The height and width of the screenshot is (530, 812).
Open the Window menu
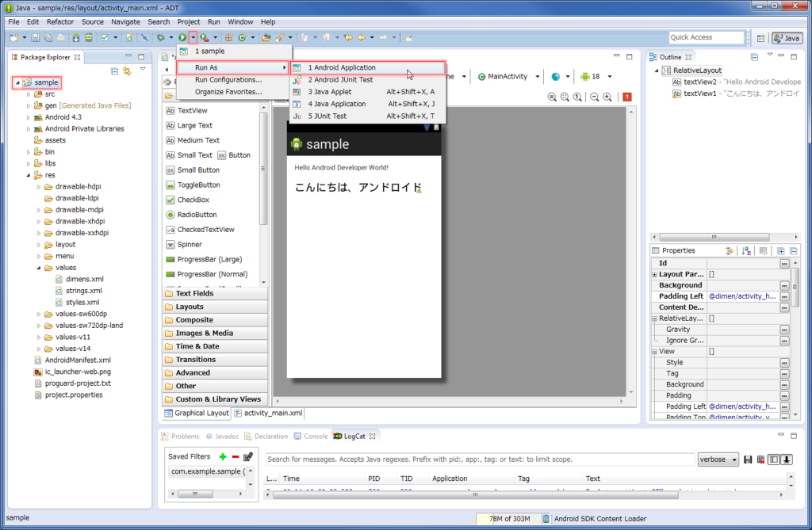pyautogui.click(x=240, y=21)
